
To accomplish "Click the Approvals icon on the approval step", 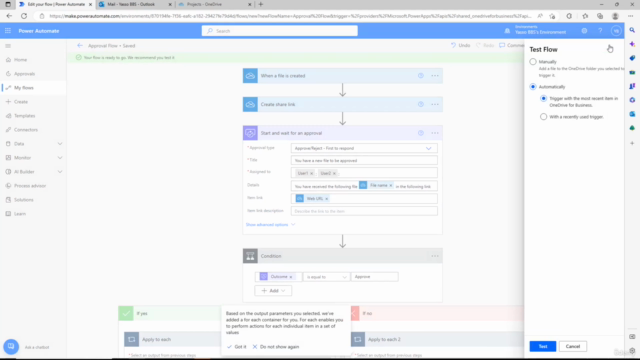I will pyautogui.click(x=250, y=133).
